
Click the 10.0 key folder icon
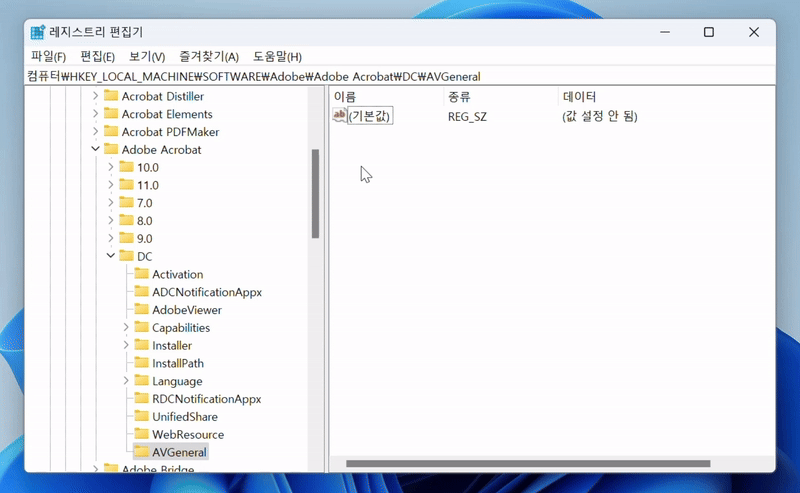pos(126,167)
